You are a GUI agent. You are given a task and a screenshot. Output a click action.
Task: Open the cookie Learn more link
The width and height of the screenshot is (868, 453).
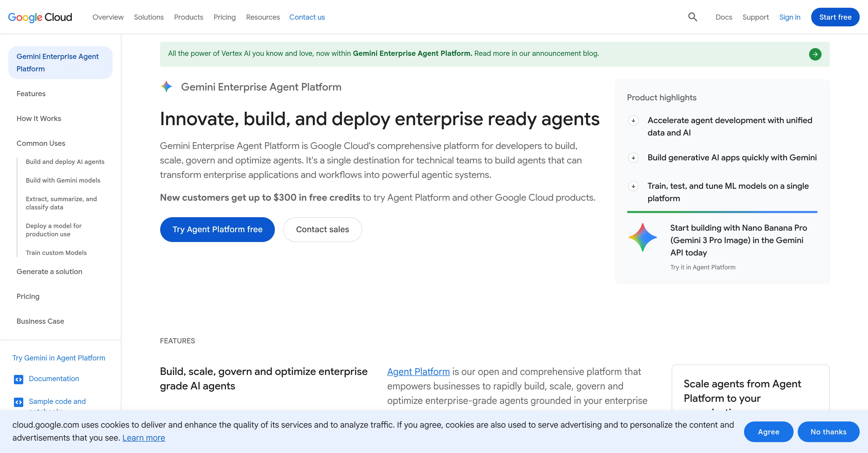click(x=144, y=438)
